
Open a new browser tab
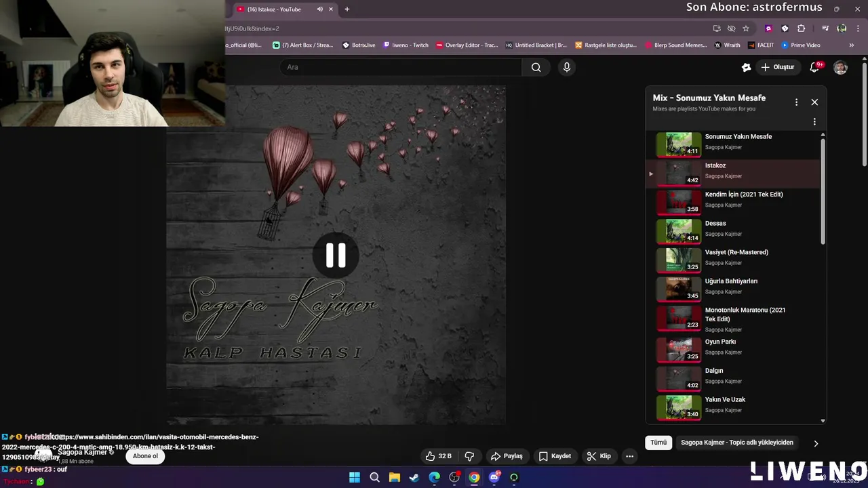pyautogui.click(x=347, y=9)
